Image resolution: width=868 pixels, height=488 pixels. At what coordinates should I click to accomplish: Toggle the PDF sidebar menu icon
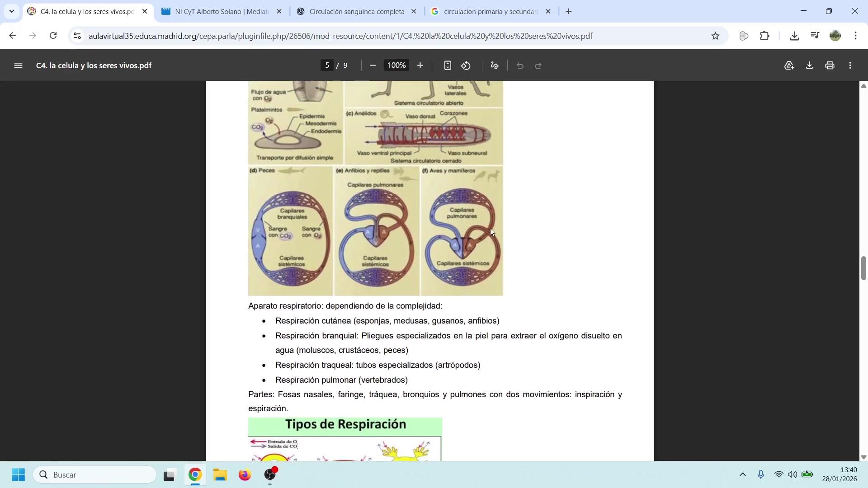point(18,66)
